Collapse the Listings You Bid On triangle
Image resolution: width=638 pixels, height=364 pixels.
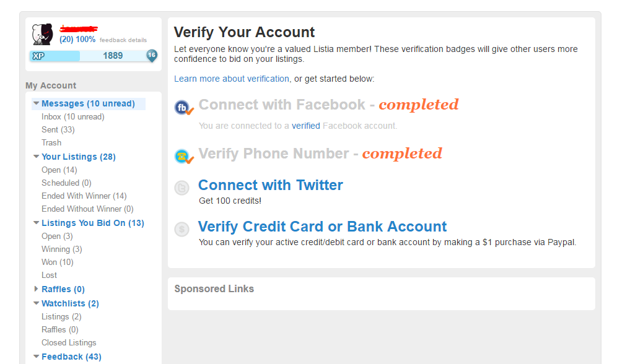point(36,223)
